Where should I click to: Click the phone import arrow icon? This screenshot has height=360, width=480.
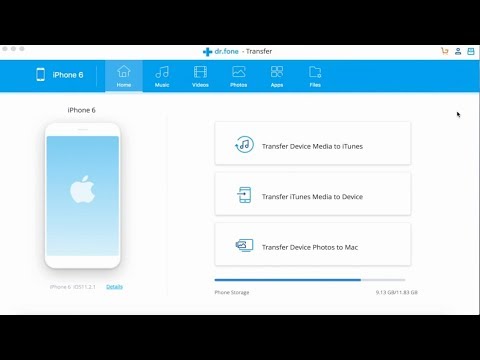tap(244, 195)
